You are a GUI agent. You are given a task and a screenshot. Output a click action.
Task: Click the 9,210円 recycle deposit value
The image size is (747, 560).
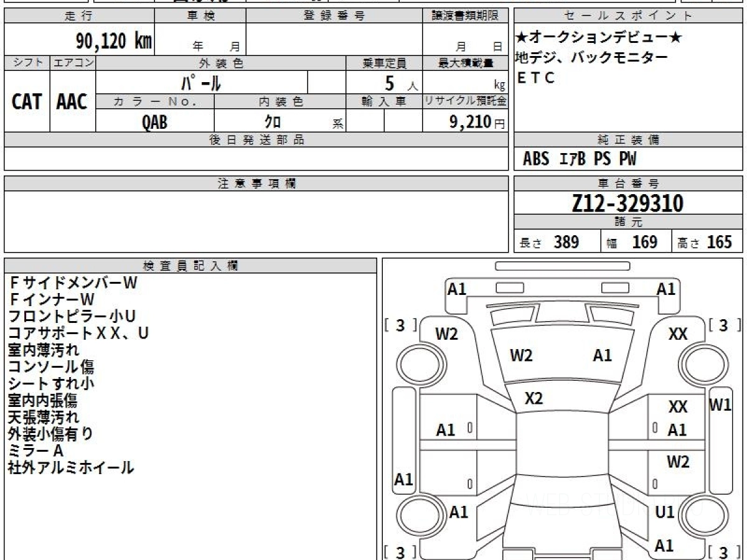(x=477, y=121)
